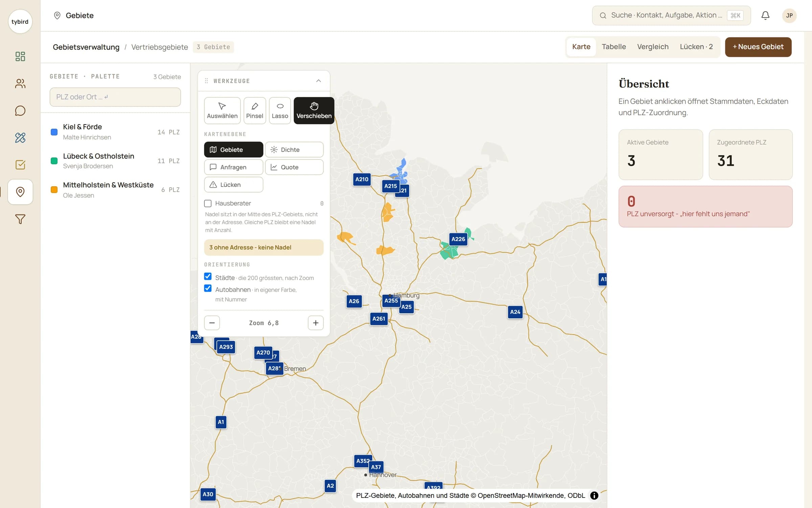Image resolution: width=812 pixels, height=508 pixels.
Task: Click Gebietsverwaltung breadcrumb link
Action: 86,47
